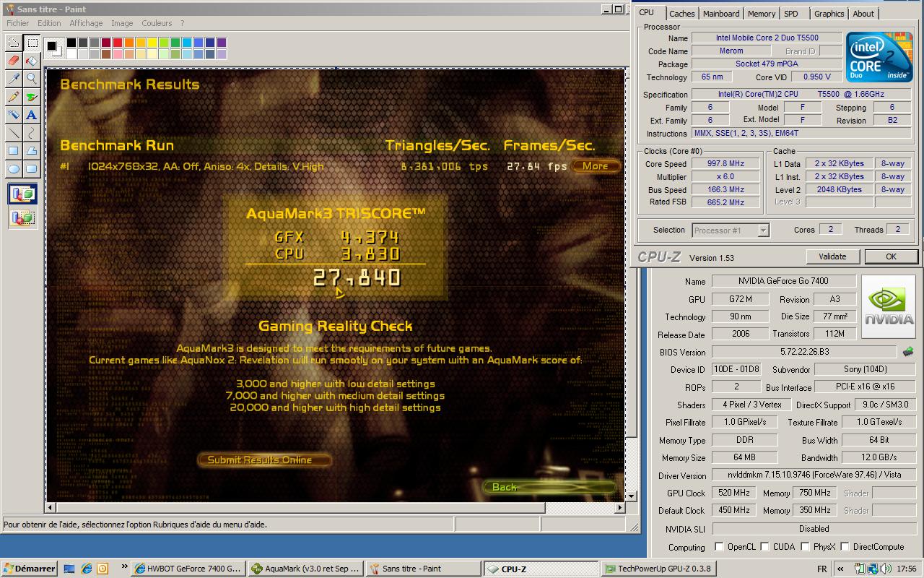Click the OK button in CPU-Z
Screen dimensions: 924x578
pos(891,256)
